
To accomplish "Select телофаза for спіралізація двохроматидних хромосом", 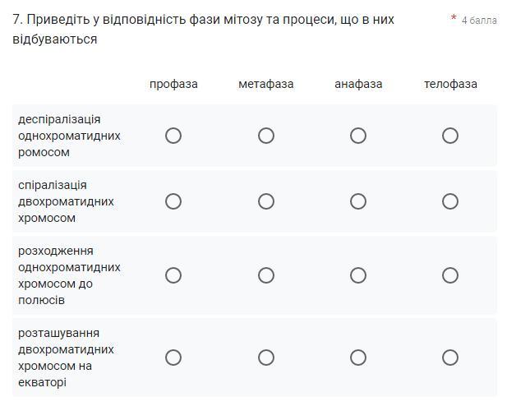I will [x=450, y=201].
